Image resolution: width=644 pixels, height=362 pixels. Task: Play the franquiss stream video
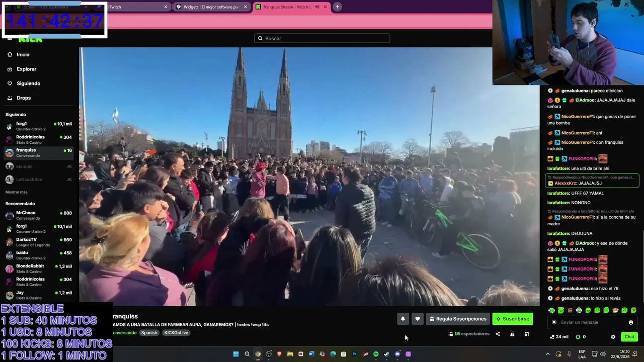click(x=309, y=176)
